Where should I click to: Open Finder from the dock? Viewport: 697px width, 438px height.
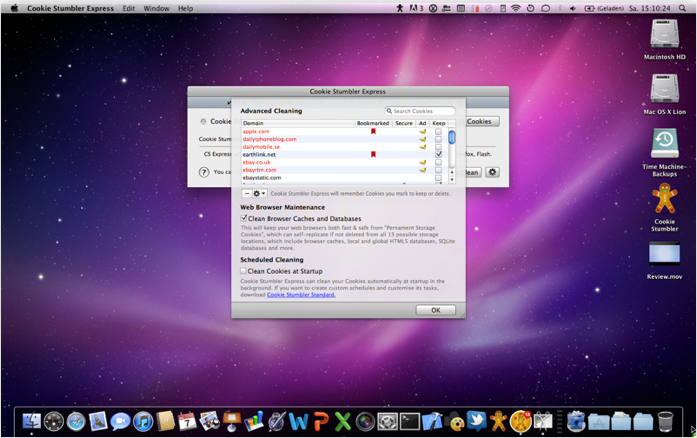tap(32, 421)
